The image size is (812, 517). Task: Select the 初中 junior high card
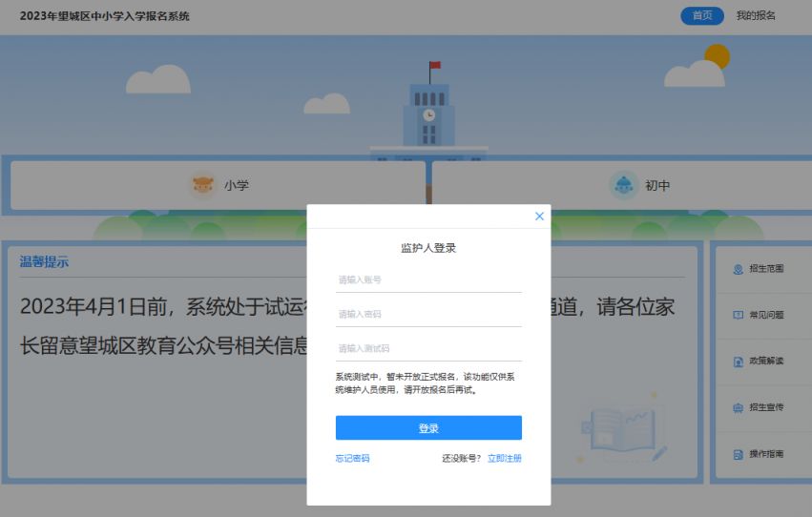tap(622, 185)
